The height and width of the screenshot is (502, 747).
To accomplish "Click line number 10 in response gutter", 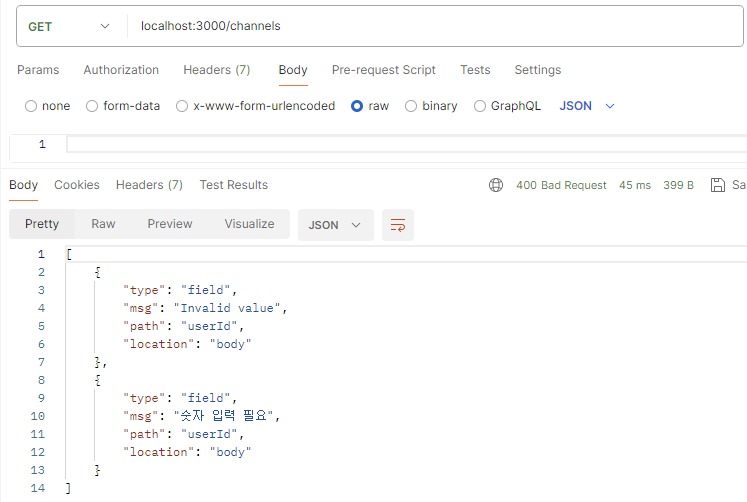I will [38, 416].
